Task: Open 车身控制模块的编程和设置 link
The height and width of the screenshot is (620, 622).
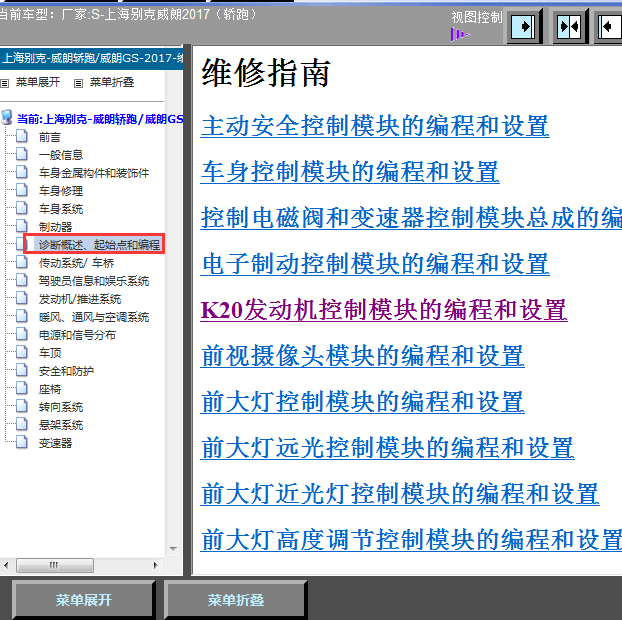Action: tap(350, 172)
